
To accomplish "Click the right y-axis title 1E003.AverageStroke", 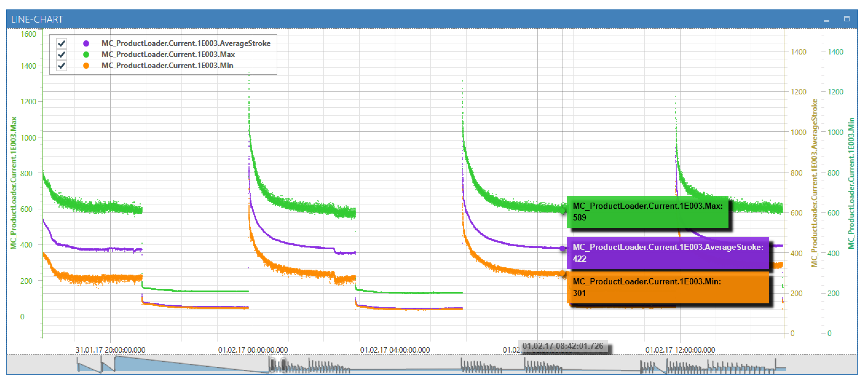I will click(814, 183).
